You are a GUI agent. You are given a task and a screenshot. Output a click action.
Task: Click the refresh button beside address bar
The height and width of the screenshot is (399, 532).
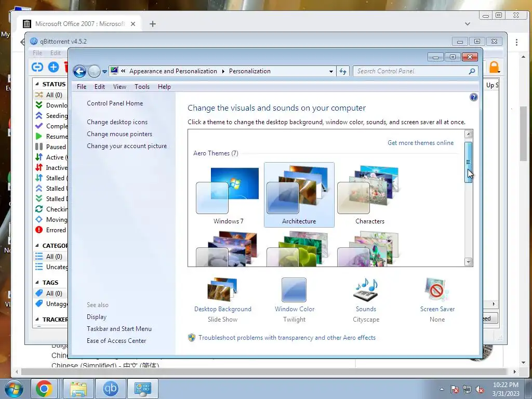pos(343,71)
